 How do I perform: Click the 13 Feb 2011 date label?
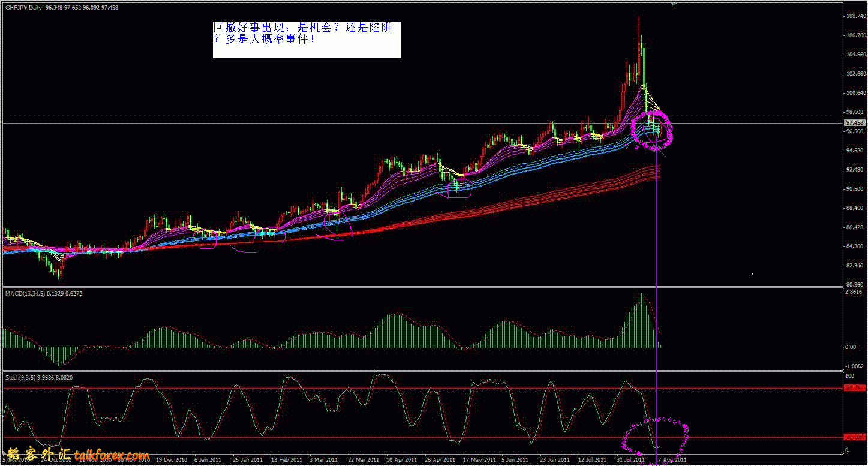click(287, 460)
